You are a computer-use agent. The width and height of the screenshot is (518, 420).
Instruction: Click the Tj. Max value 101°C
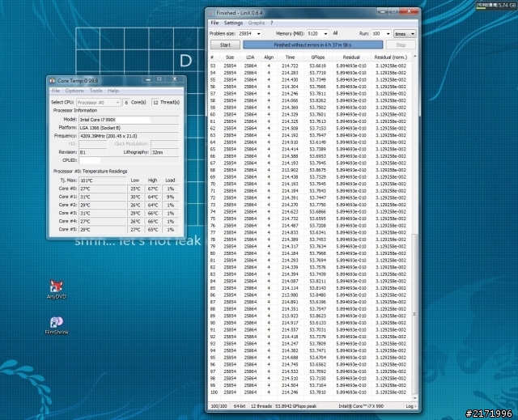tap(103, 180)
